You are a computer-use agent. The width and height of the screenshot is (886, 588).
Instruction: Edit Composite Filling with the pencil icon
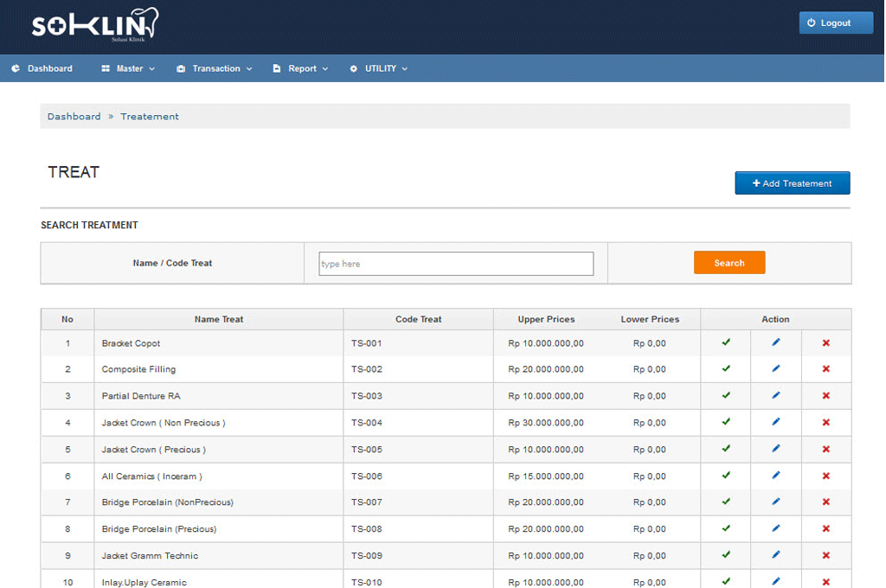[x=775, y=368]
